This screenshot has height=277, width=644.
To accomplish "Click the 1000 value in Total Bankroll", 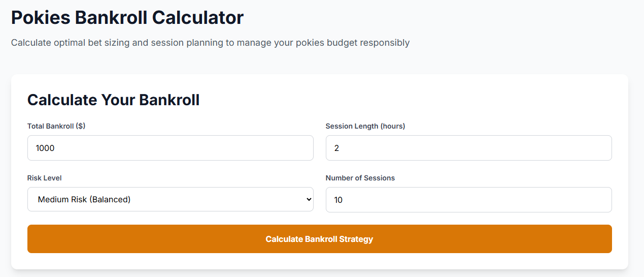I will tap(45, 148).
